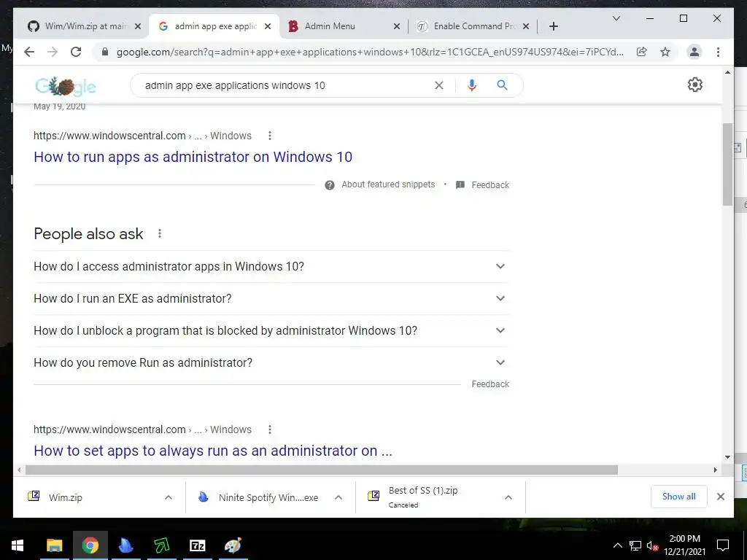Open options for first windowscentral result
Viewport: 747px width, 560px height.
(x=270, y=136)
